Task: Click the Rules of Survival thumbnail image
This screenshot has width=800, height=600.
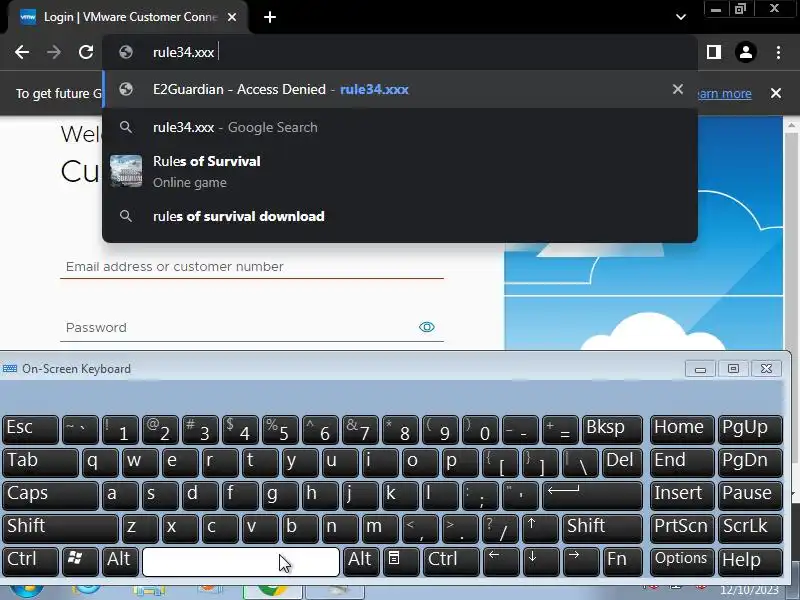Action: pyautogui.click(x=126, y=171)
